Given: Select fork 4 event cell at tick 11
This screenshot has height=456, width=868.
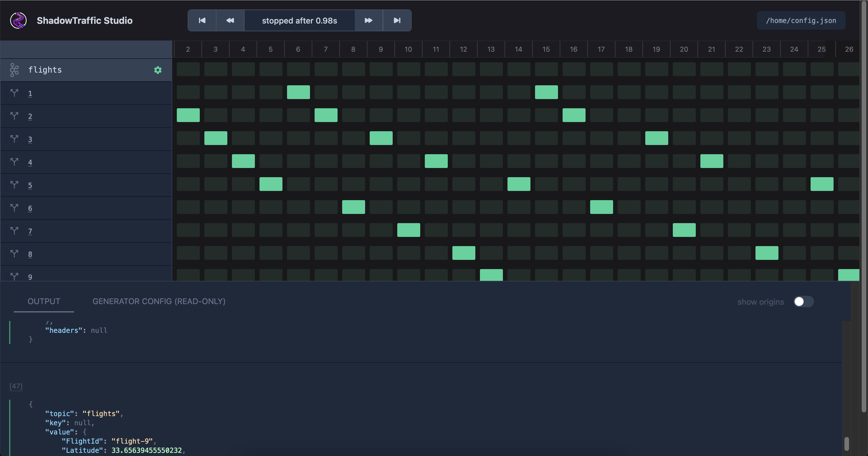Looking at the screenshot, I should (x=436, y=161).
